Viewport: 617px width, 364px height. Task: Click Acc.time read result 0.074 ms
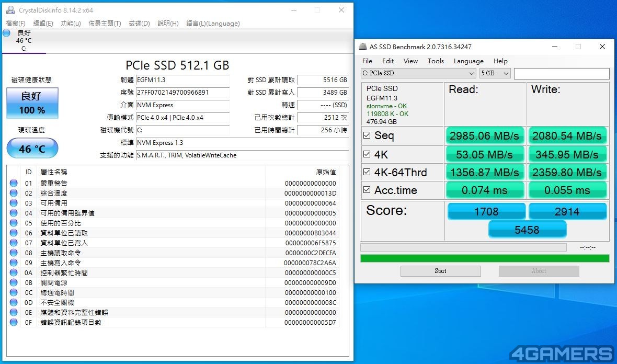(485, 190)
